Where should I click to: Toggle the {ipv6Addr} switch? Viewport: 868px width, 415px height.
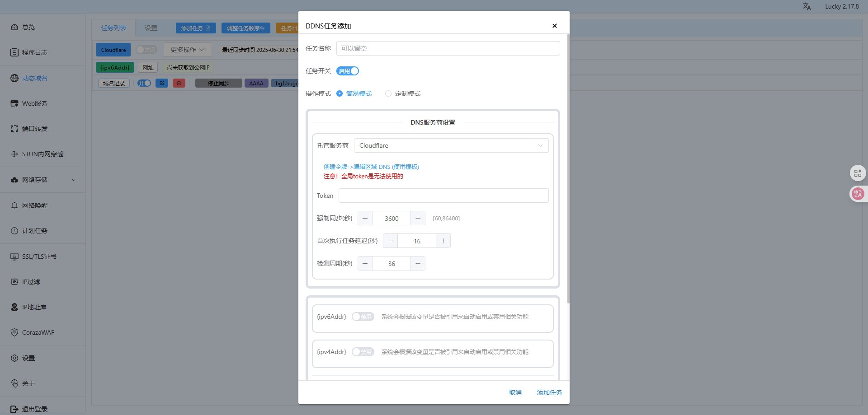tap(363, 317)
